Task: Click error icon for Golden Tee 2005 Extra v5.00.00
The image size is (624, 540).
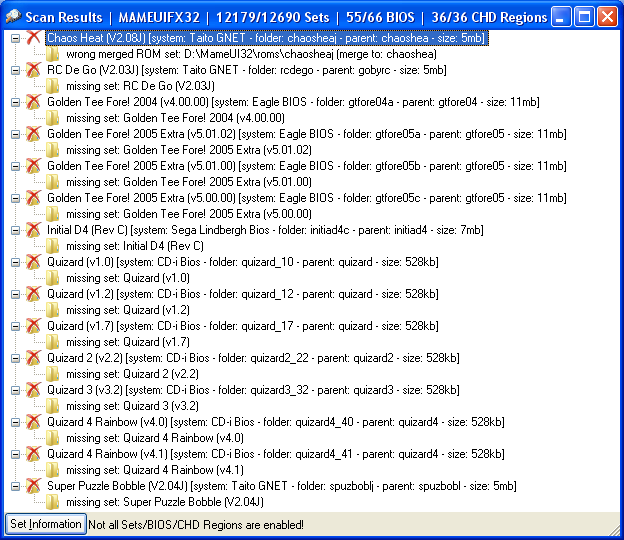Action: tap(33, 198)
